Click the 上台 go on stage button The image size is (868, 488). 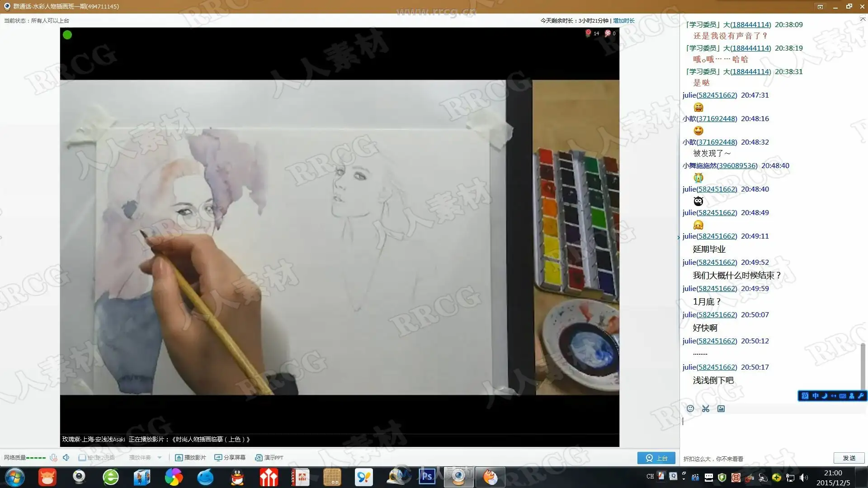tap(656, 458)
